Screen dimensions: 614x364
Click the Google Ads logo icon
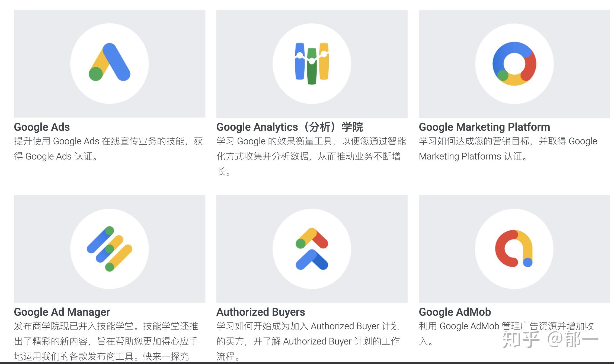click(110, 62)
